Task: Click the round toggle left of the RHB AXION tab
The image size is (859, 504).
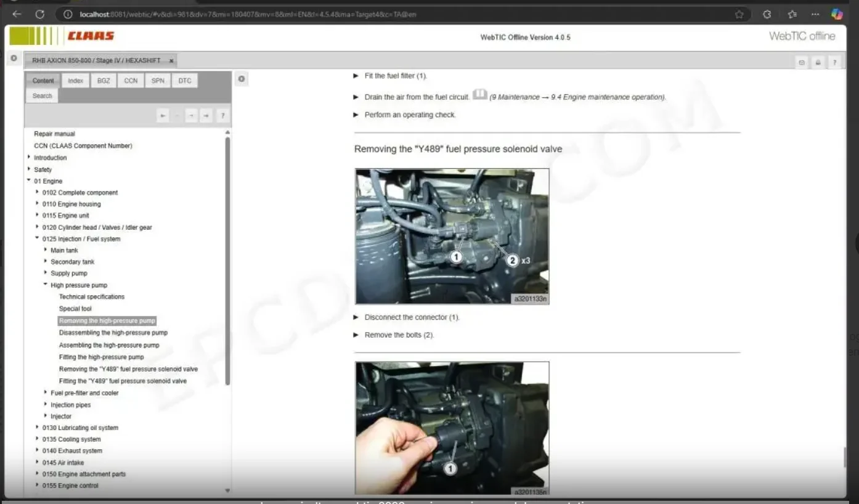Action: [x=14, y=59]
